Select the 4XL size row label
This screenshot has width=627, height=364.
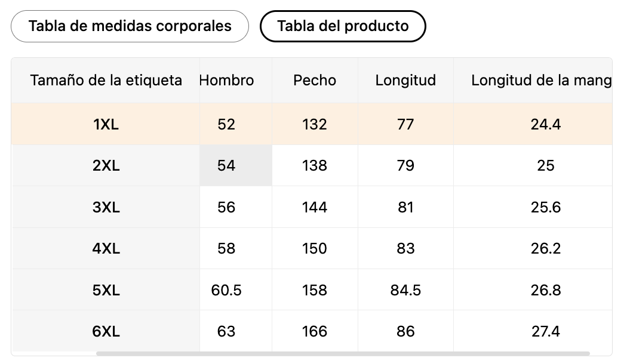[106, 248]
